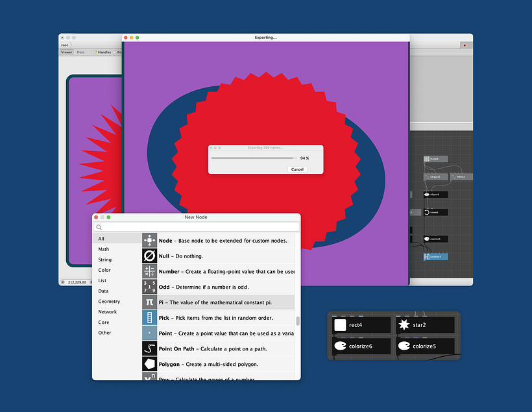Click the Pi symbol icon
The width and height of the screenshot is (532, 412).
149,302
